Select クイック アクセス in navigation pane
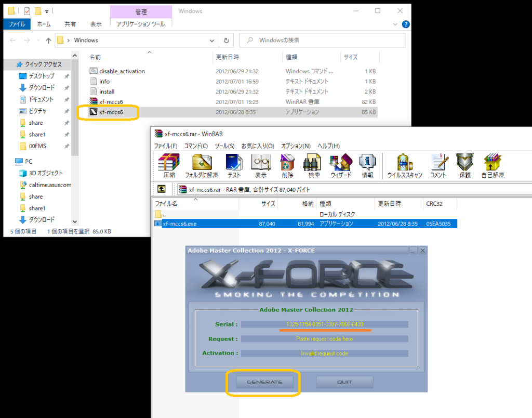The image size is (532, 418). [x=38, y=64]
